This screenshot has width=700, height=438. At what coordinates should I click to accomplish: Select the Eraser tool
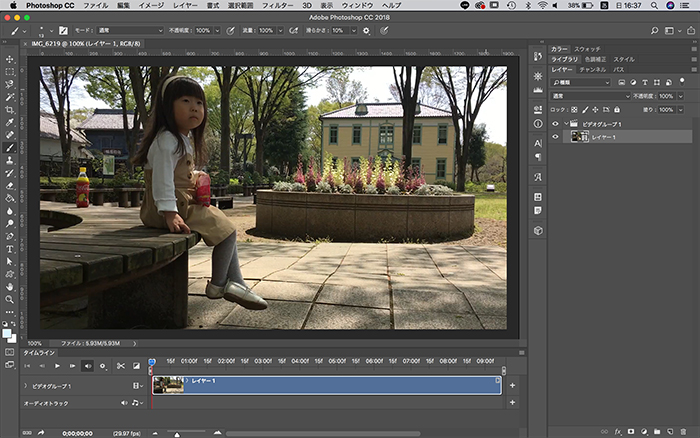point(9,186)
